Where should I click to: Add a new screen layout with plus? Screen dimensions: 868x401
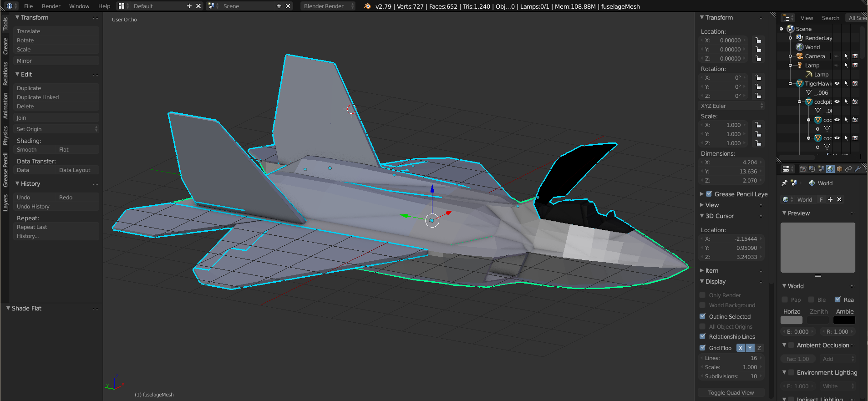coord(189,6)
